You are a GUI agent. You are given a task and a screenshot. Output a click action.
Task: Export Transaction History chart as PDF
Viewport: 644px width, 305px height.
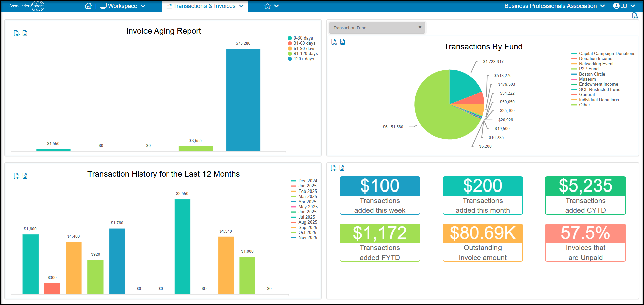[x=16, y=176]
